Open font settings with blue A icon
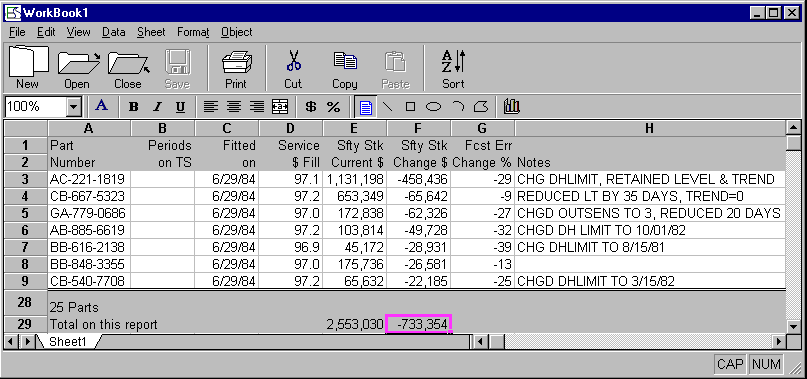This screenshot has height=379, width=807. coord(102,107)
